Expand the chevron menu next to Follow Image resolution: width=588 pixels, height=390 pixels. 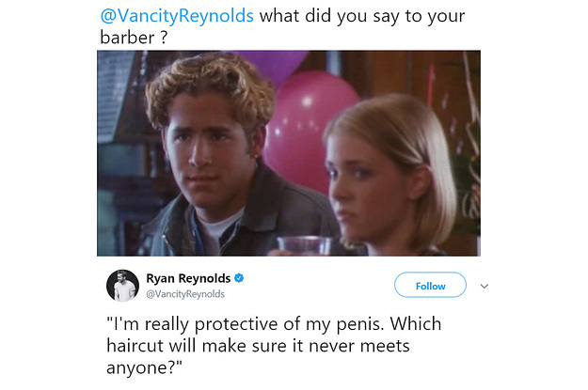pos(485,287)
